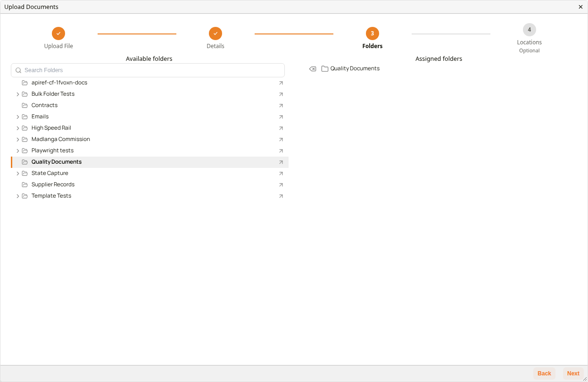The image size is (588, 382).
Task: Close the Upload Documents dialog
Action: [x=580, y=7]
